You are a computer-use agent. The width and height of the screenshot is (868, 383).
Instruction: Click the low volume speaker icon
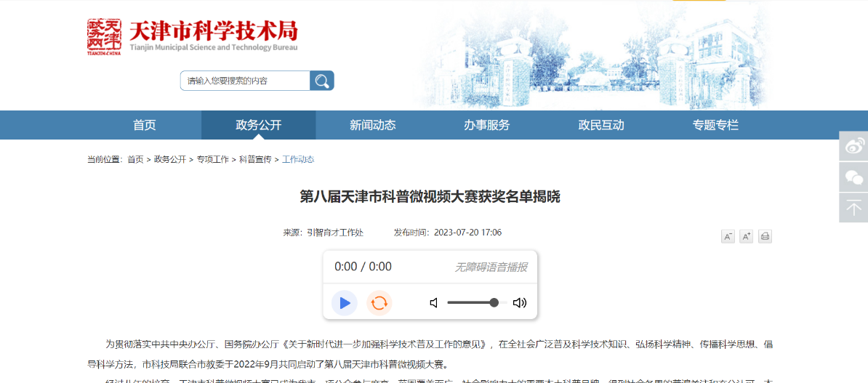(x=434, y=303)
